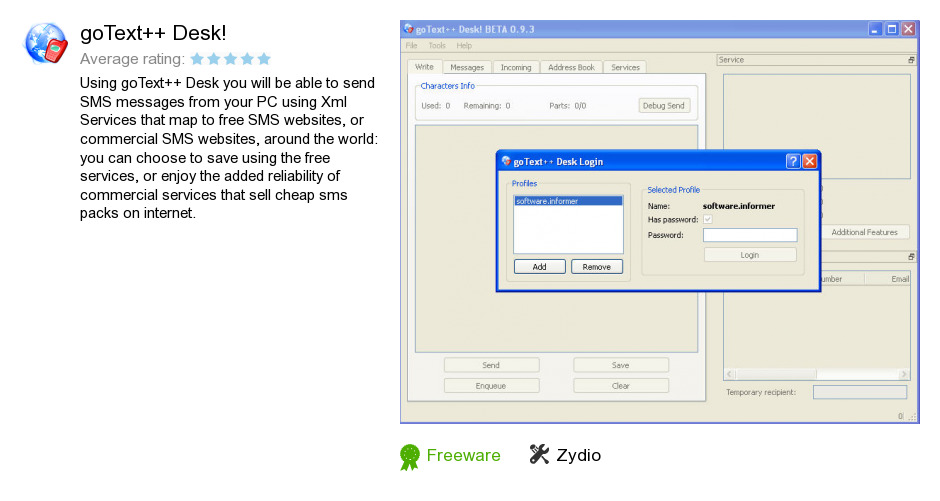Click the Remove profile button
Image resolution: width=940 pixels, height=501 pixels.
click(x=596, y=267)
